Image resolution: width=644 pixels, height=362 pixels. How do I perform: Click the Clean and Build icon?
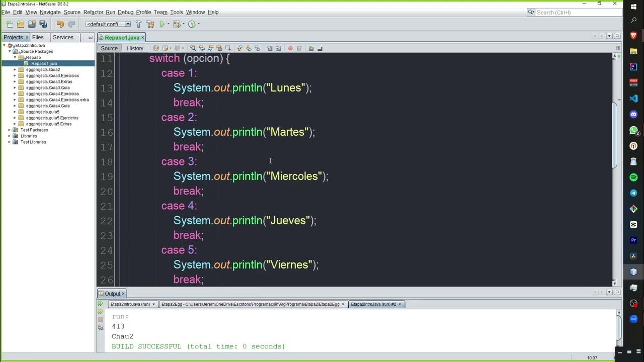[x=150, y=24]
